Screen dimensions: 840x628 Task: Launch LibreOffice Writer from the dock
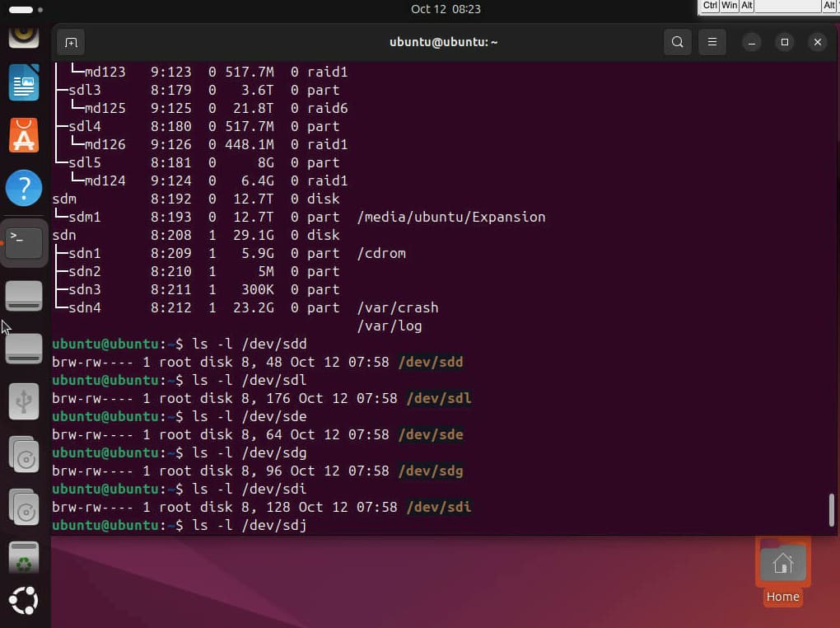[x=24, y=83]
